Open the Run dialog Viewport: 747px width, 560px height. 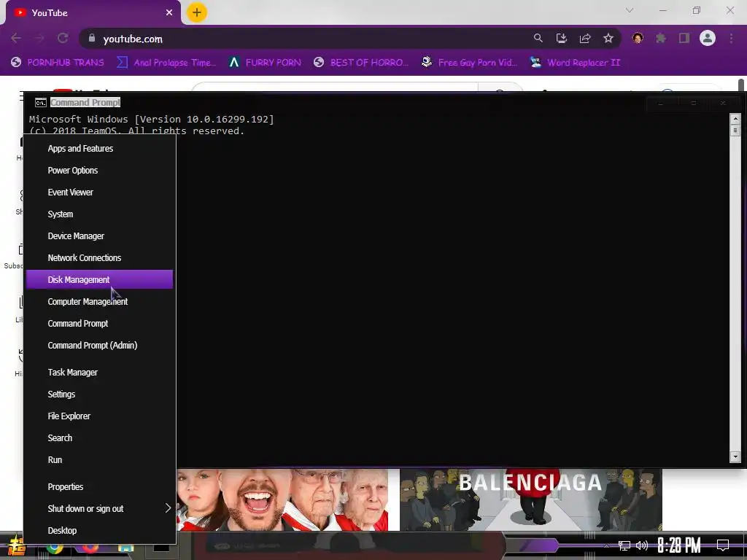click(99, 460)
